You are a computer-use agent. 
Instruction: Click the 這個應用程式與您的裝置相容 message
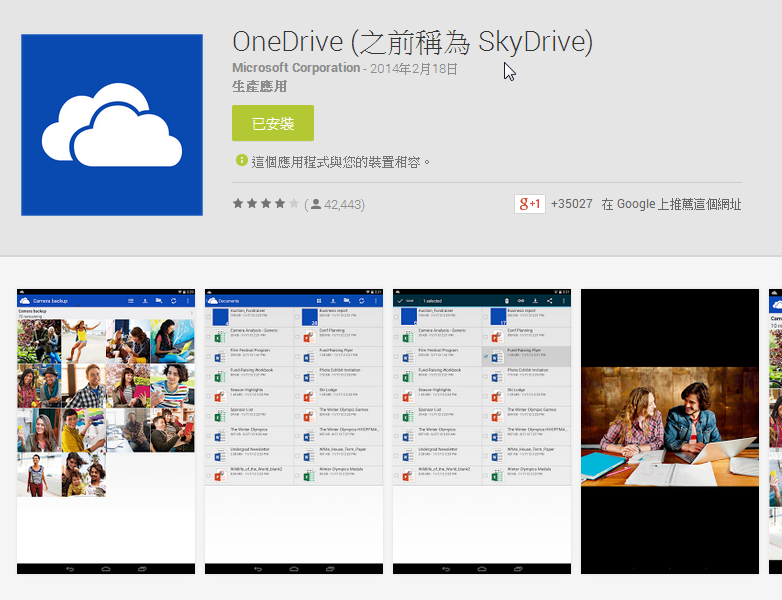click(x=341, y=162)
